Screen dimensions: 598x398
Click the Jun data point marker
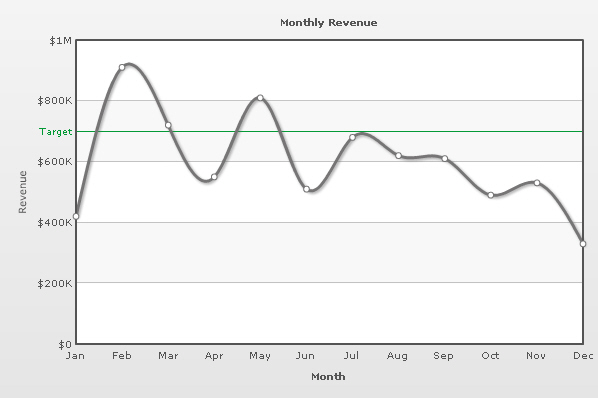pyautogui.click(x=307, y=189)
